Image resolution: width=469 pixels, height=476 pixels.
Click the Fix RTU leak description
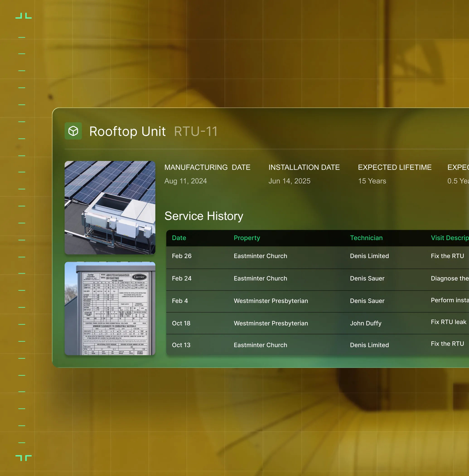[x=448, y=322]
